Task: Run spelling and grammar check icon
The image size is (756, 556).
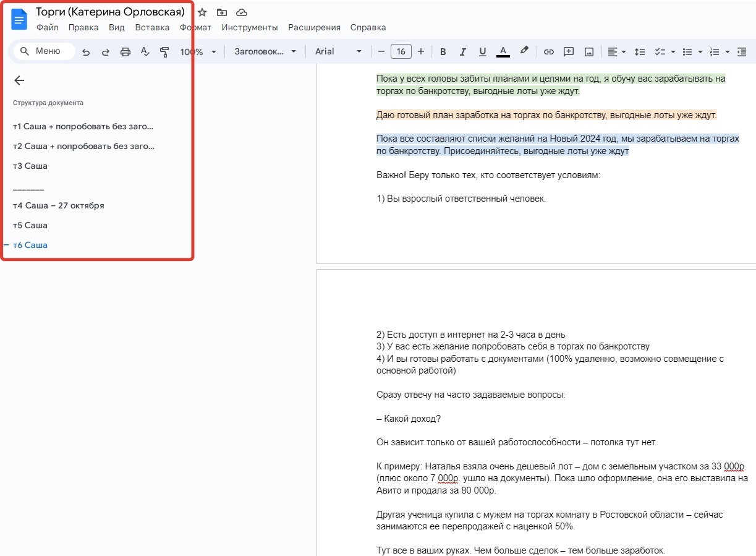Action: click(x=145, y=52)
